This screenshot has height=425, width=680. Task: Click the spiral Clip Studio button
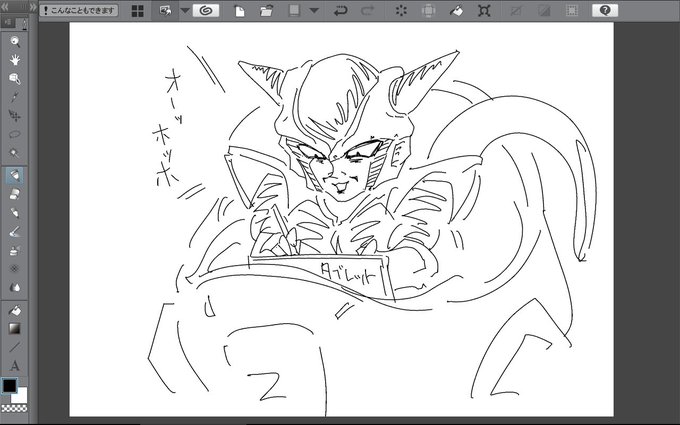pos(206,11)
